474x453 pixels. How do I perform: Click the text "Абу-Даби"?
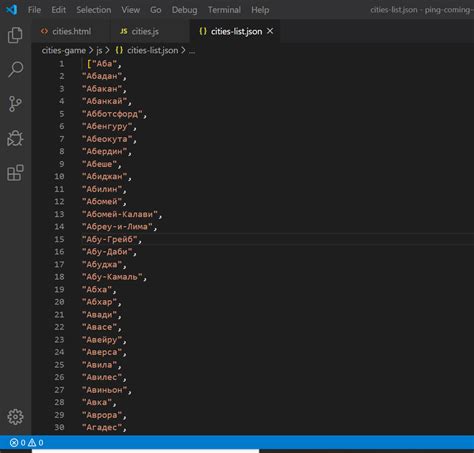pyautogui.click(x=107, y=252)
